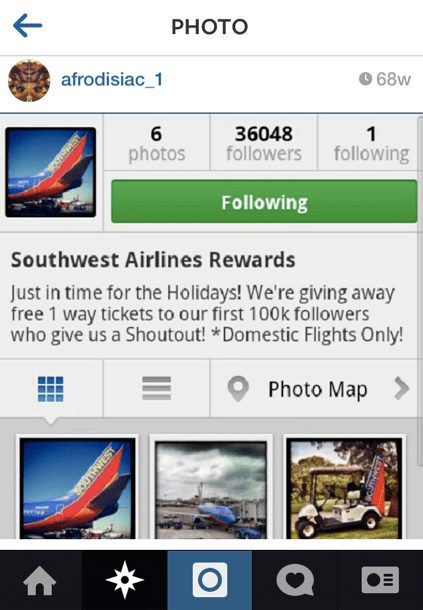The height and width of the screenshot is (610, 423).
Task: Toggle the green Following button
Action: (264, 202)
